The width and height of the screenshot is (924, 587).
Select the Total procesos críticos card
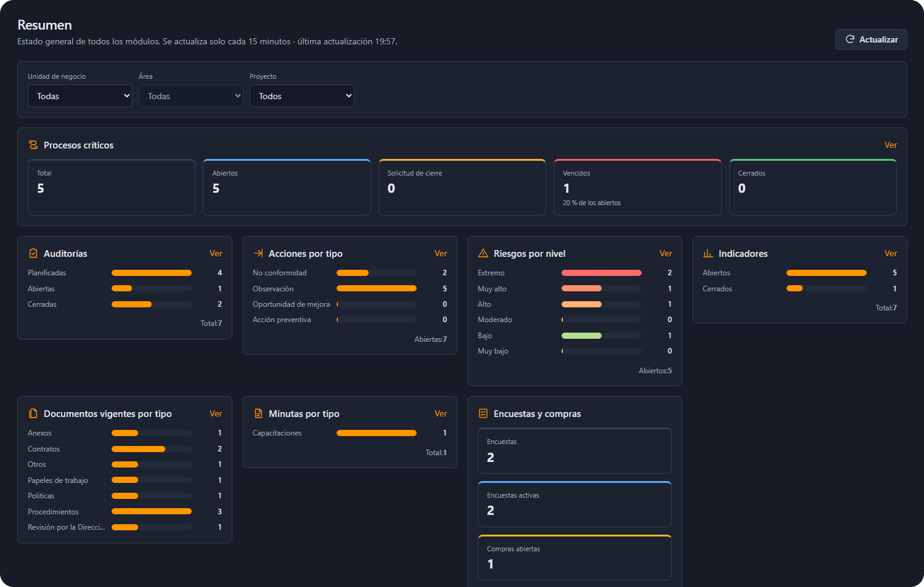pos(112,187)
